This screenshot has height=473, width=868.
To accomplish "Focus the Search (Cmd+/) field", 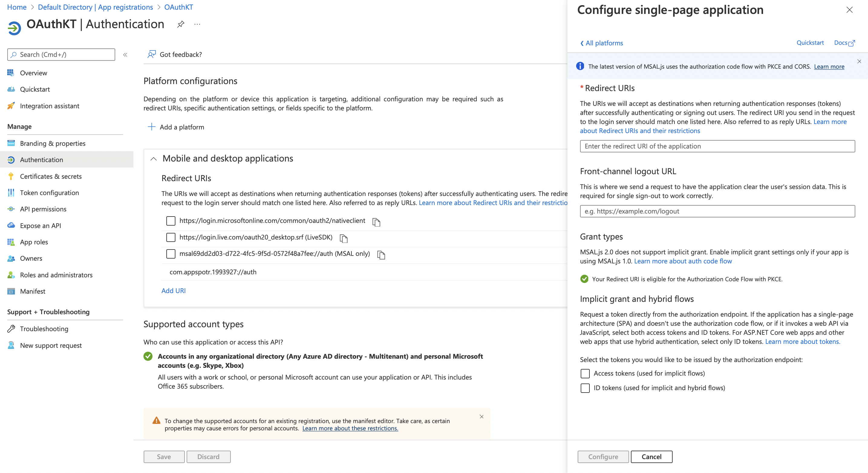I will pos(61,54).
